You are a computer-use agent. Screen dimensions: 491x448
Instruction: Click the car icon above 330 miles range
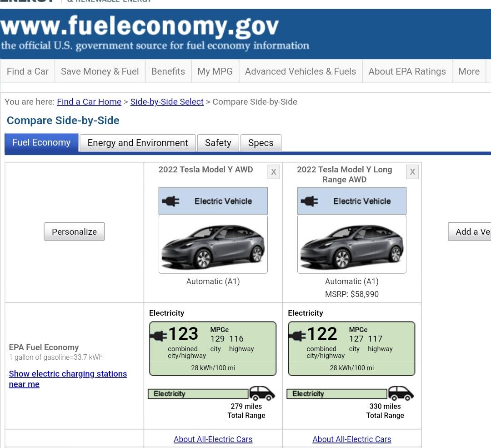401,393
